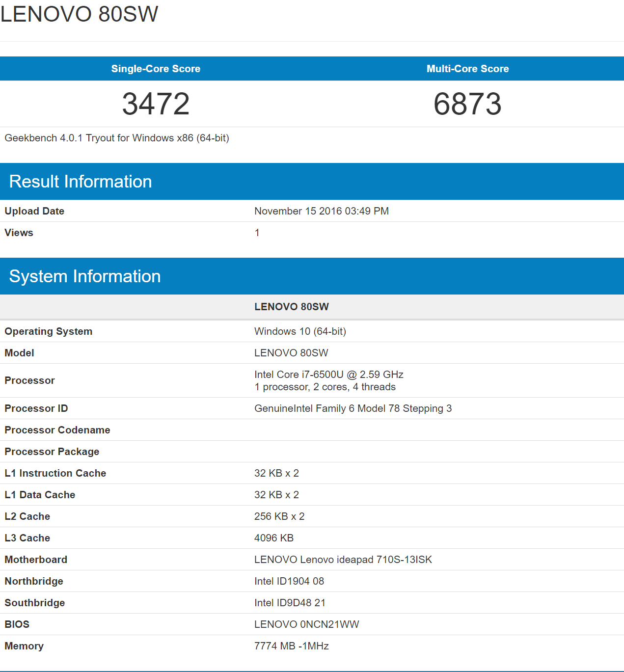Select the L1 Instruction Cache label
The width and height of the screenshot is (624, 672).
tap(55, 473)
